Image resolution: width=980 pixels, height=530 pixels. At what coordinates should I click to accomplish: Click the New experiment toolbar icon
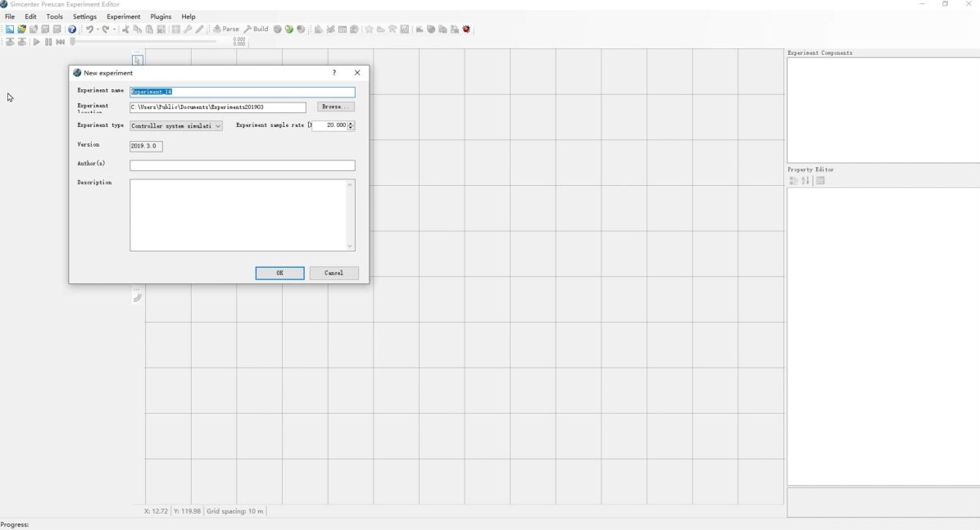tap(10, 29)
